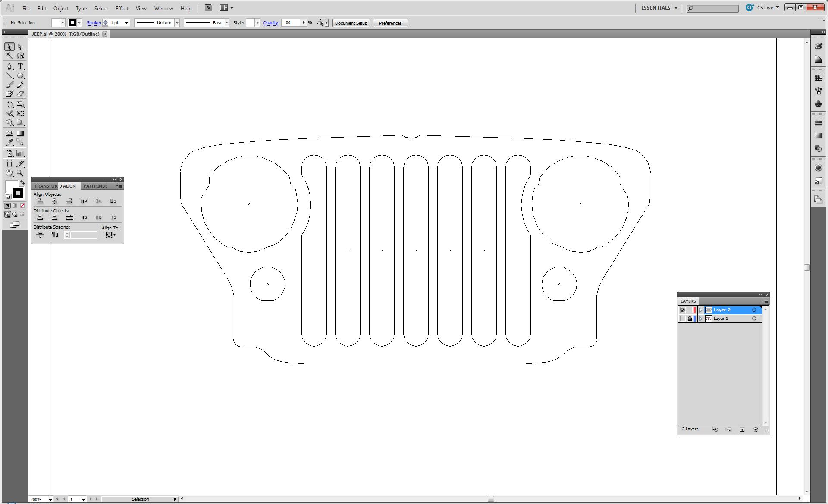Screen dimensions: 828x504
Task: Click the Document Setup button
Action: (351, 23)
